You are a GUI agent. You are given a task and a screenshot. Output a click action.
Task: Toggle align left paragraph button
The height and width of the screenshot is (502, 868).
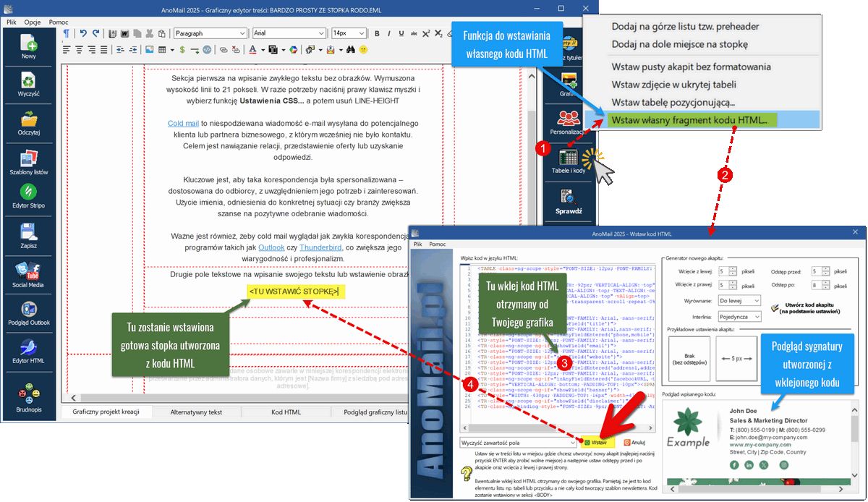tap(67, 49)
